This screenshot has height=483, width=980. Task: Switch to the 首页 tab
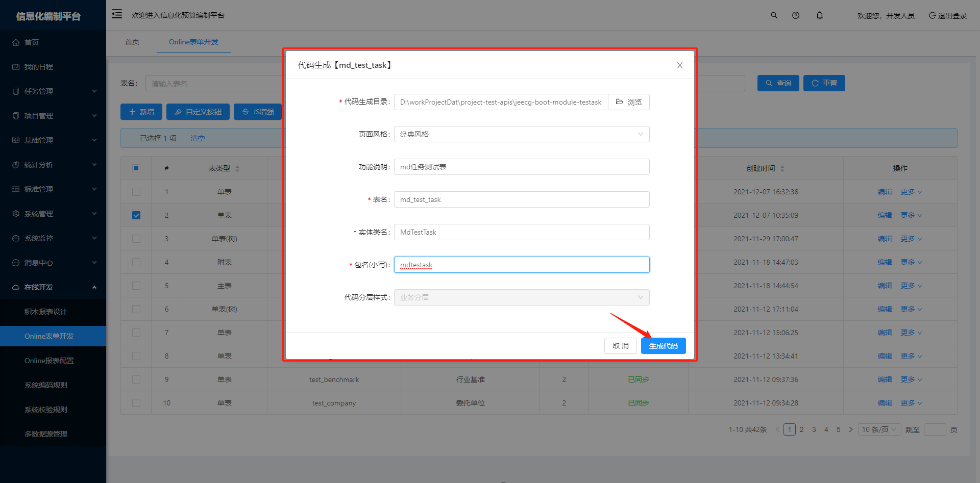pyautogui.click(x=132, y=42)
